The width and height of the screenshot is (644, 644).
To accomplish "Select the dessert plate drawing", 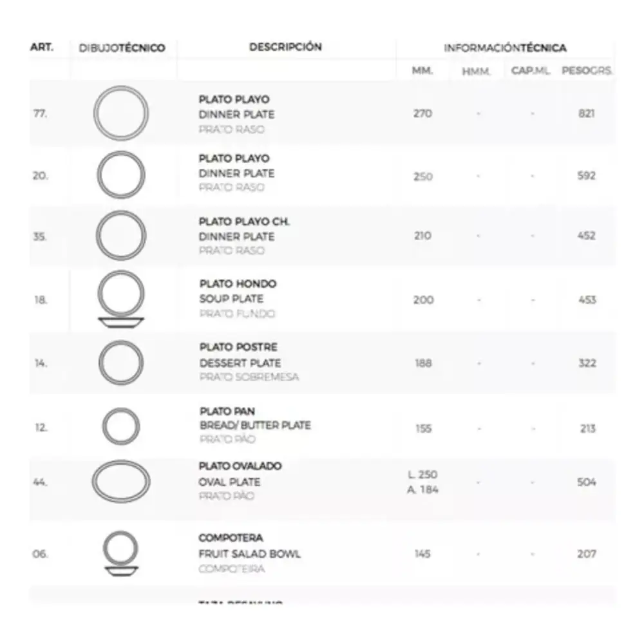I will tap(120, 363).
